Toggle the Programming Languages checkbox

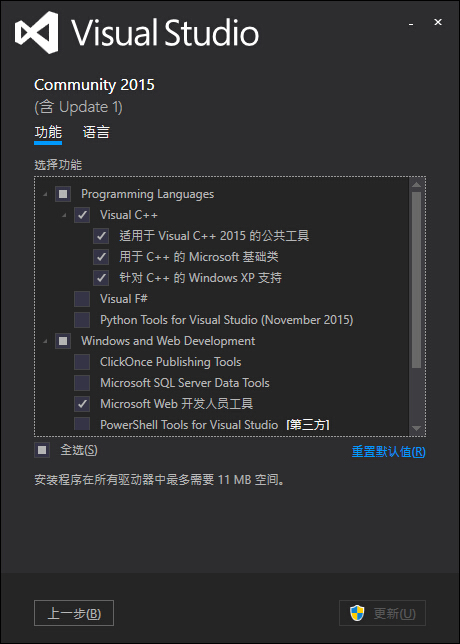63,194
